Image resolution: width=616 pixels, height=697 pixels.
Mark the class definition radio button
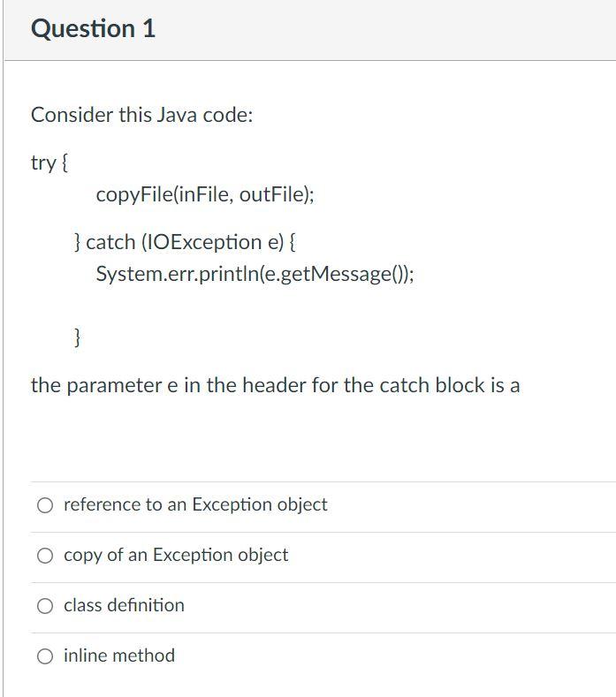45,606
